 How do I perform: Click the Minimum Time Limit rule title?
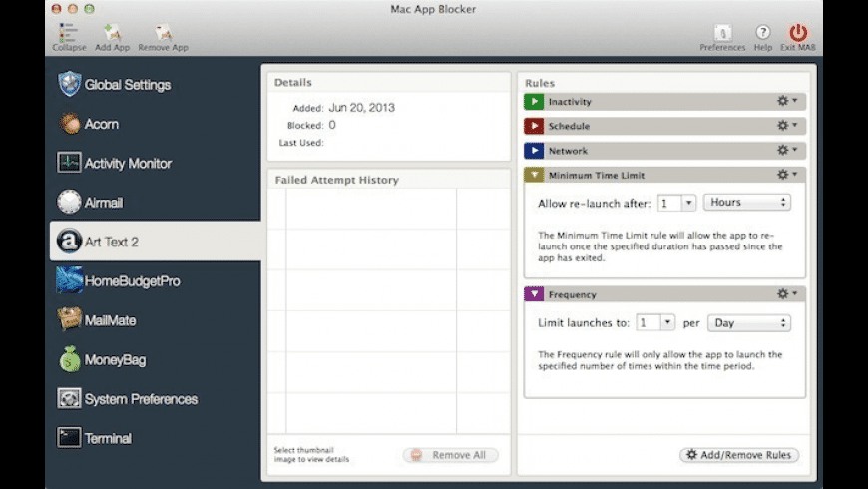(x=597, y=175)
